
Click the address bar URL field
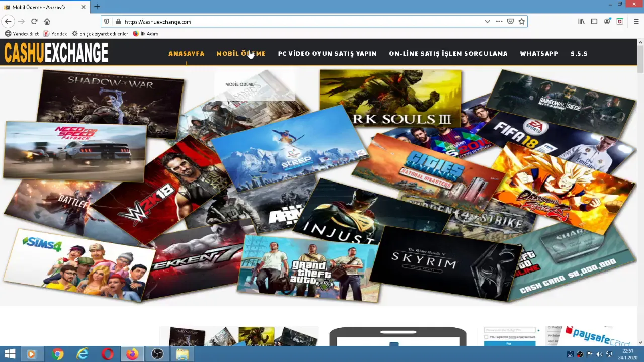point(302,22)
